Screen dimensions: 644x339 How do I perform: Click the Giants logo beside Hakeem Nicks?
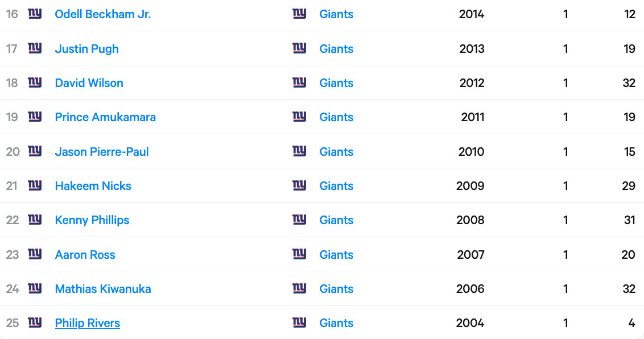[x=35, y=185]
